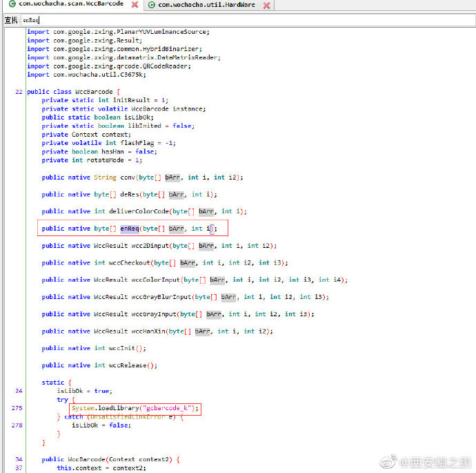Image resolution: width=476 pixels, height=473 pixels.
Task: Click the 'isLibOk = false' statement
Action: point(101,425)
